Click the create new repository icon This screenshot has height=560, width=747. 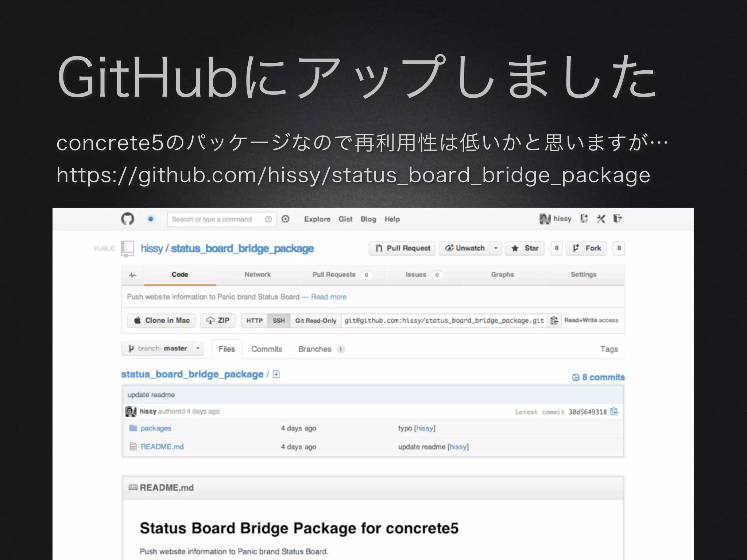[x=584, y=219]
